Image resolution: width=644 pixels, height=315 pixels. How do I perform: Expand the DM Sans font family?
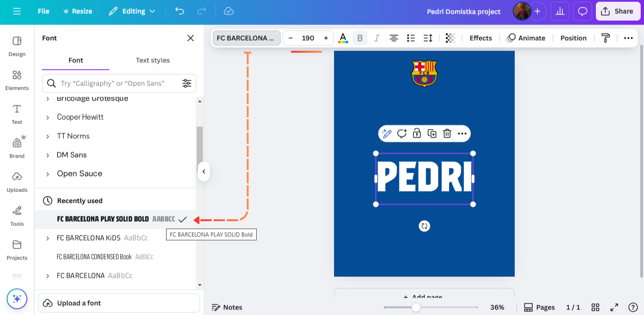click(48, 155)
